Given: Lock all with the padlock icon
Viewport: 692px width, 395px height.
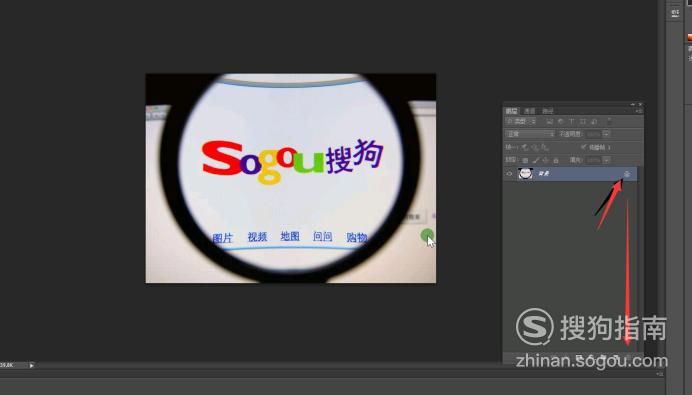Looking at the screenshot, I should pos(556,160).
